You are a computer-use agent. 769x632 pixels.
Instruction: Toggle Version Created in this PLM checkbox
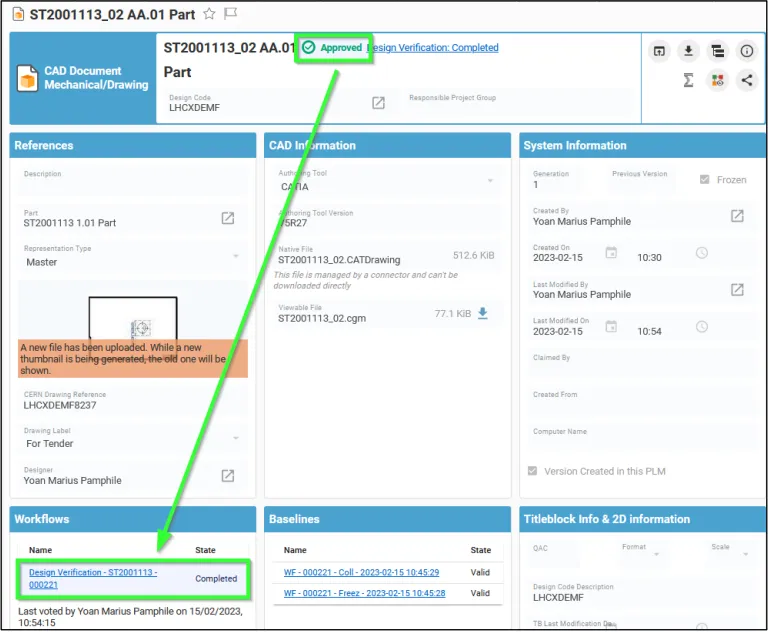pyautogui.click(x=532, y=471)
